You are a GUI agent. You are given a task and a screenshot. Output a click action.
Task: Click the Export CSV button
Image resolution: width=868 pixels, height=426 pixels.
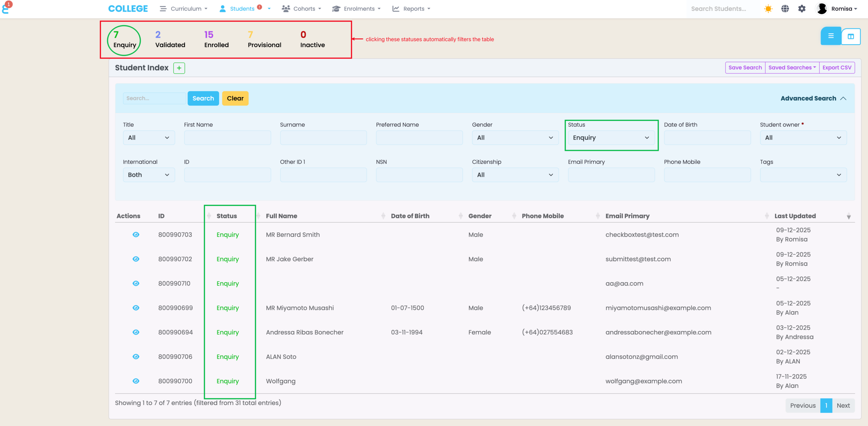836,68
